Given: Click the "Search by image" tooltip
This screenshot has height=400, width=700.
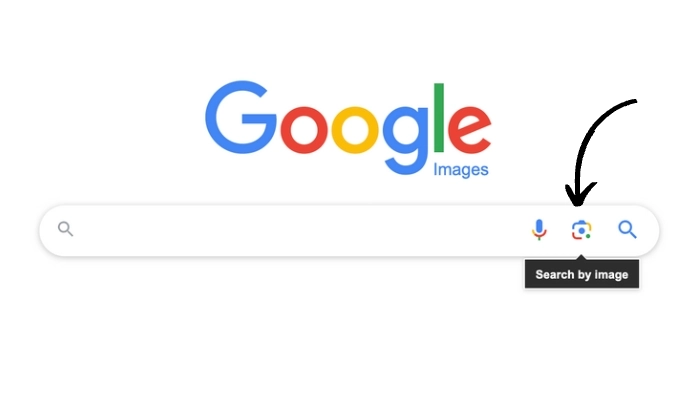Looking at the screenshot, I should [x=582, y=274].
